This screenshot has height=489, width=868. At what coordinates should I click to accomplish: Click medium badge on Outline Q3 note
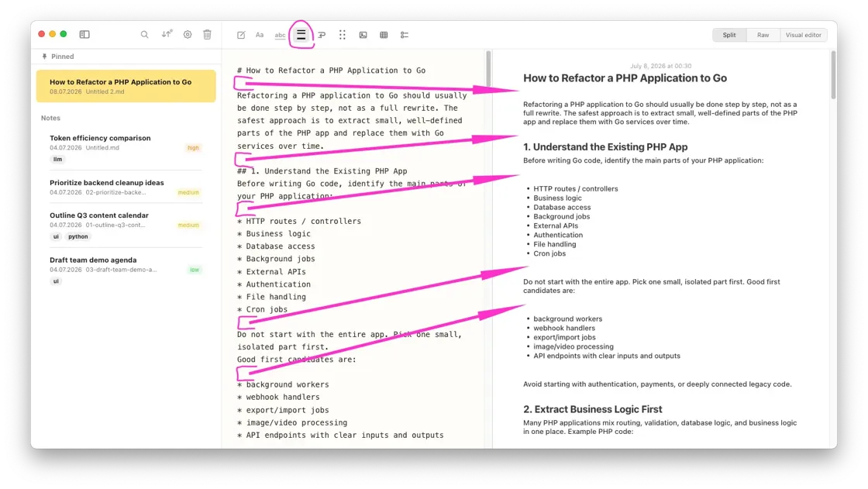coord(188,226)
